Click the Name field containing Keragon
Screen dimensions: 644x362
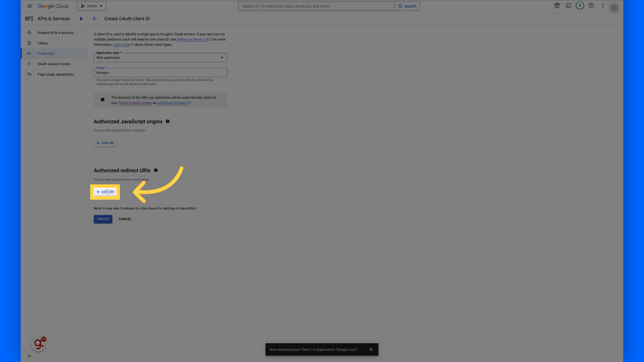point(160,72)
